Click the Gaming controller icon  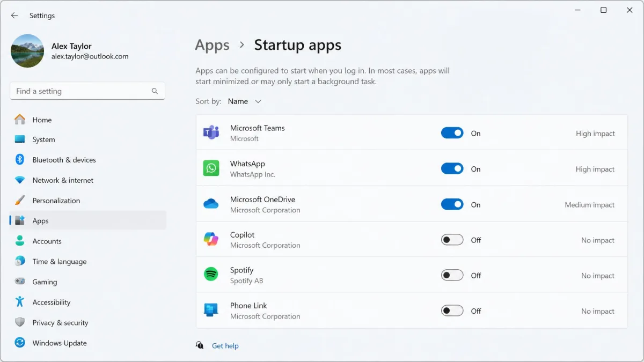click(x=20, y=282)
